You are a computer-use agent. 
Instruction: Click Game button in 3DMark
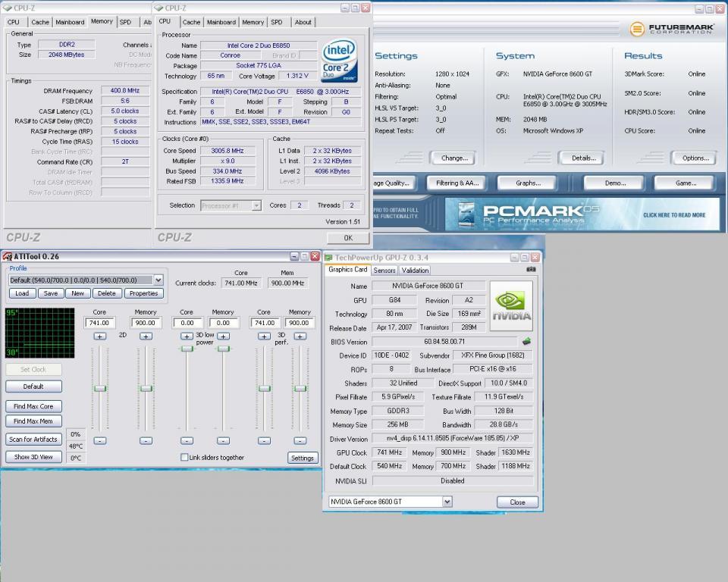pos(686,183)
